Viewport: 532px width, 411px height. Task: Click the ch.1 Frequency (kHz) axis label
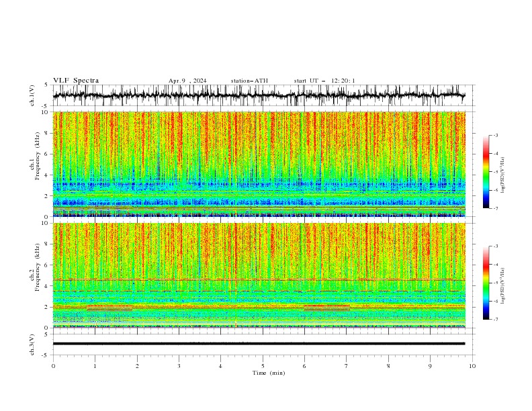click(x=35, y=156)
